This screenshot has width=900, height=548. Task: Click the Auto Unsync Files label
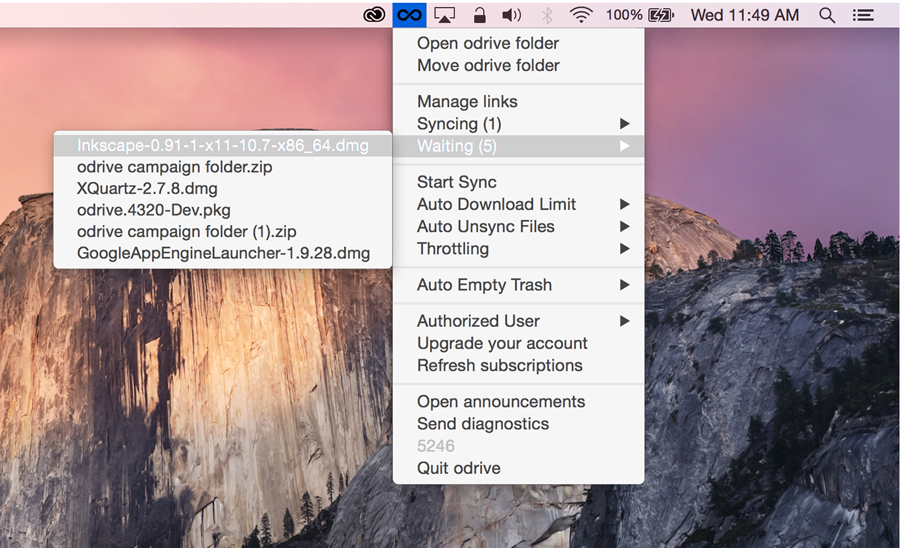pyautogui.click(x=486, y=227)
